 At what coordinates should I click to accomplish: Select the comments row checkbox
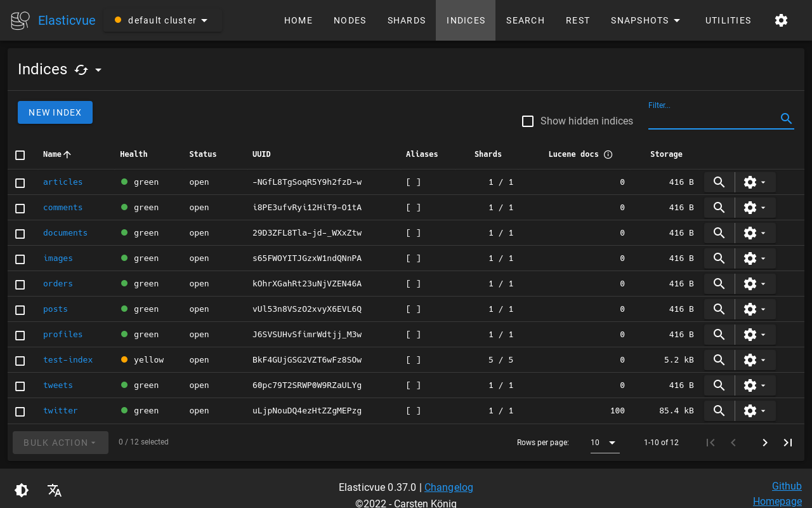[20, 208]
